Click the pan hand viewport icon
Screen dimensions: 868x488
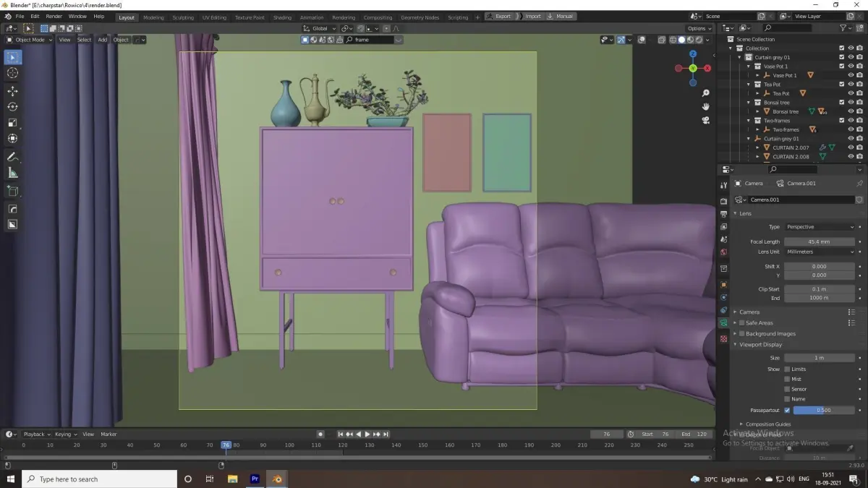coord(706,106)
